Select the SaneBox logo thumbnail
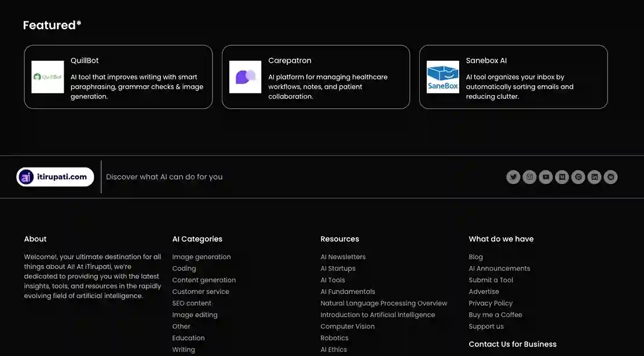Image resolution: width=644 pixels, height=356 pixels. click(442, 77)
